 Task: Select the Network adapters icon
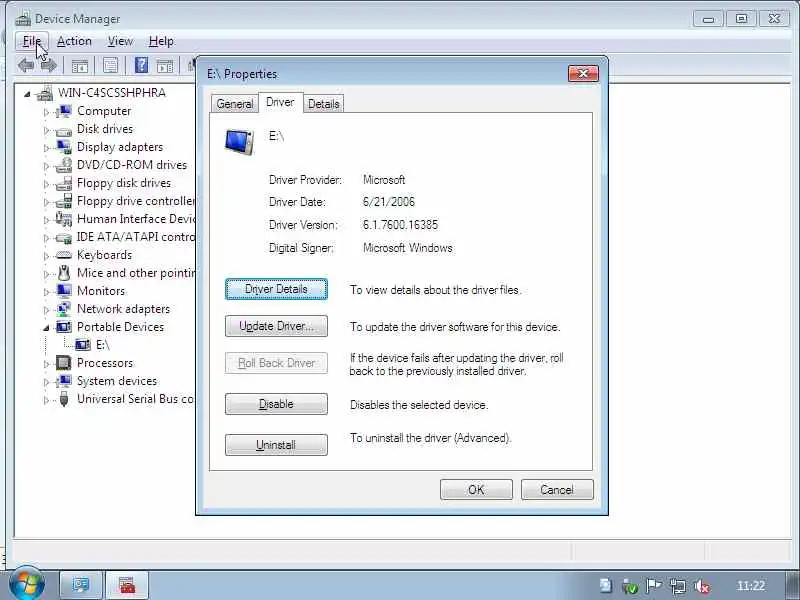point(64,309)
